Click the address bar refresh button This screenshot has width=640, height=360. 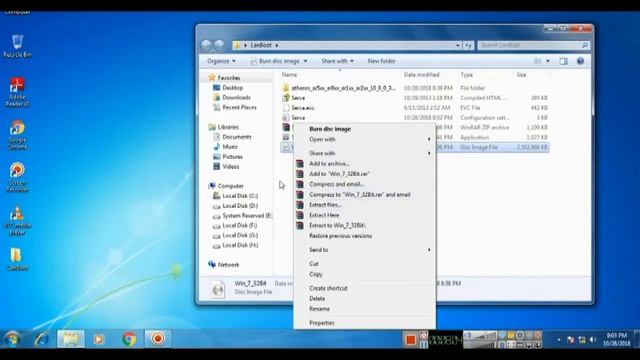[x=469, y=45]
